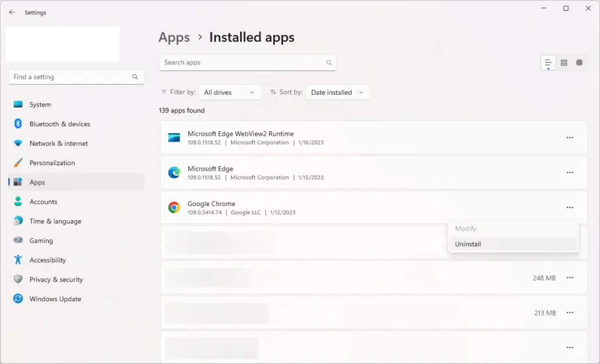
Task: Open more options for Microsoft Edge
Action: pyautogui.click(x=569, y=173)
